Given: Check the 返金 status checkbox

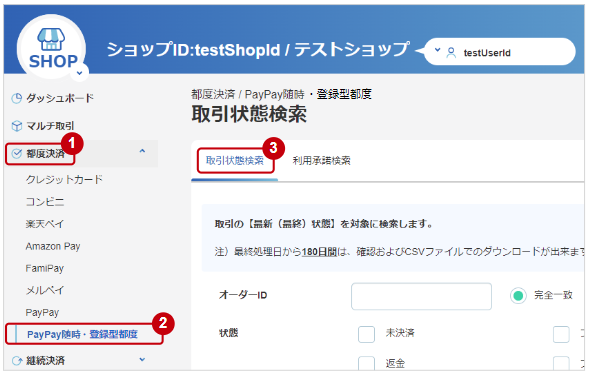Looking at the screenshot, I should coord(366,364).
